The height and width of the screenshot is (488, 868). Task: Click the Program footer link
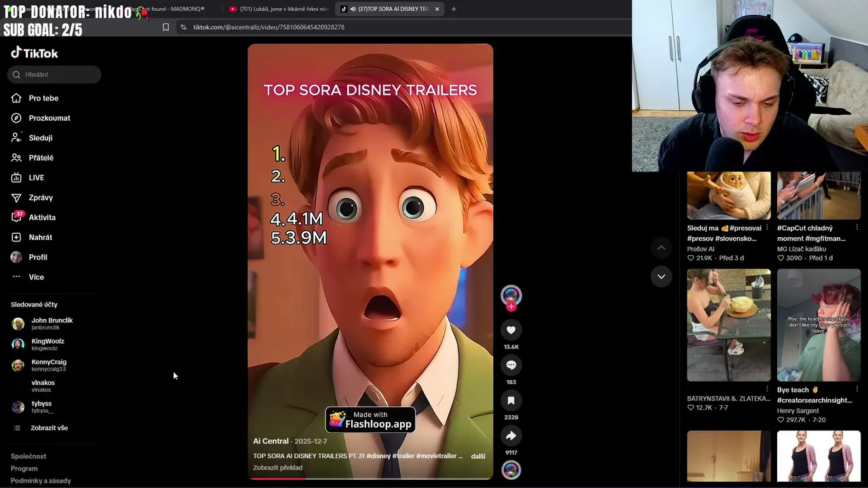click(24, 469)
